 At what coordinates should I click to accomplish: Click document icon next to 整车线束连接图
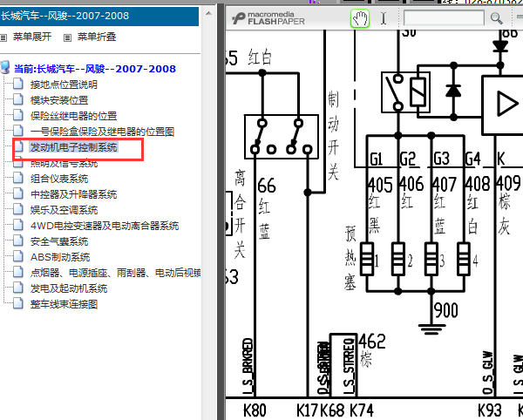18,303
